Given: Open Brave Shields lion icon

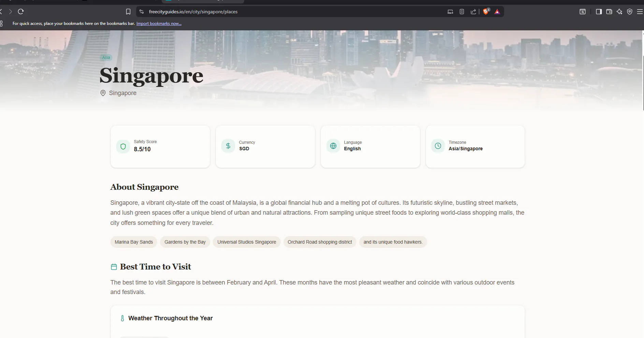Looking at the screenshot, I should coord(486,12).
